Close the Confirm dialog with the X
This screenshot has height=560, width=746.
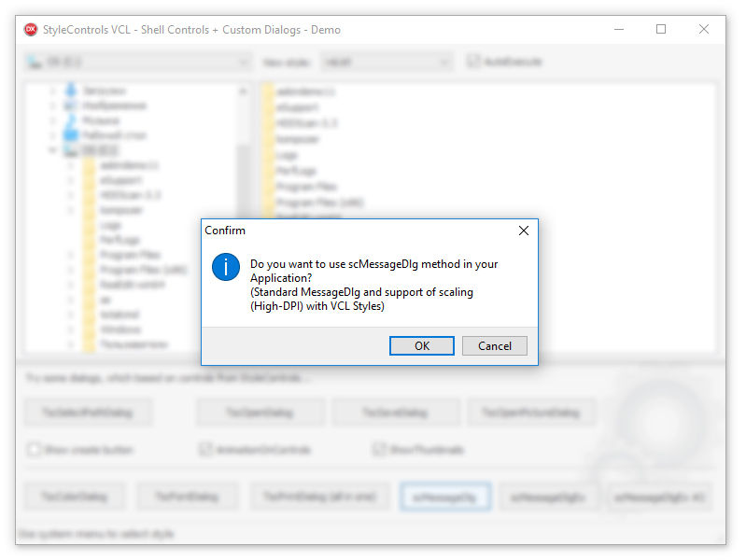524,231
